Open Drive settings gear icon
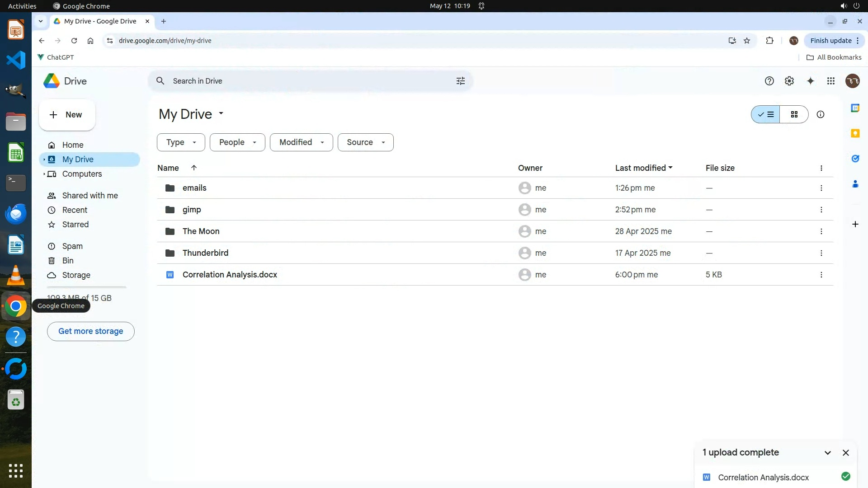 pos(789,81)
